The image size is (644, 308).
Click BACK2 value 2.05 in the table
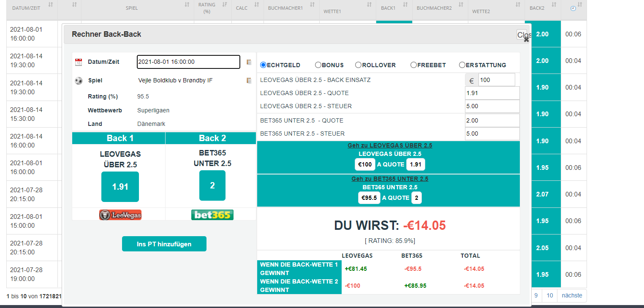click(542, 248)
